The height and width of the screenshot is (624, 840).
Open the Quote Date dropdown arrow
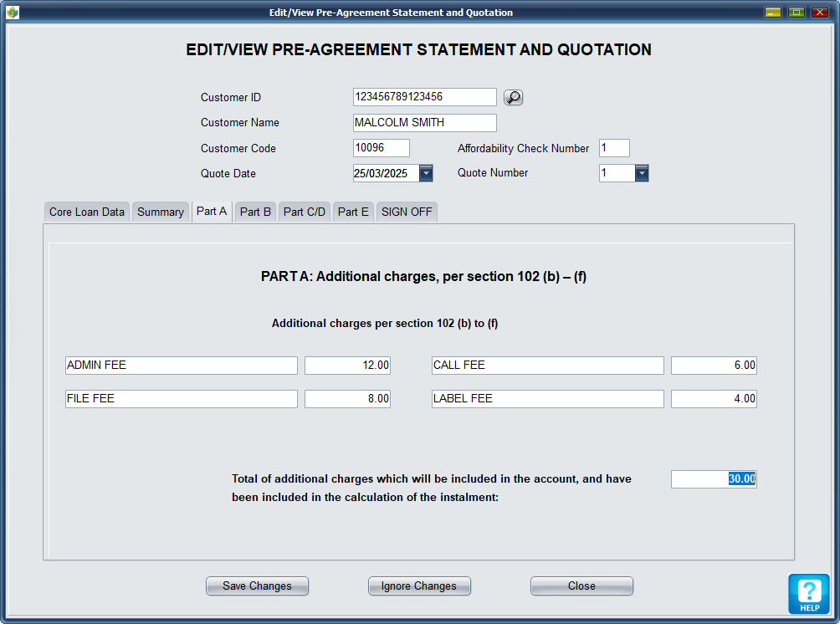(425, 173)
